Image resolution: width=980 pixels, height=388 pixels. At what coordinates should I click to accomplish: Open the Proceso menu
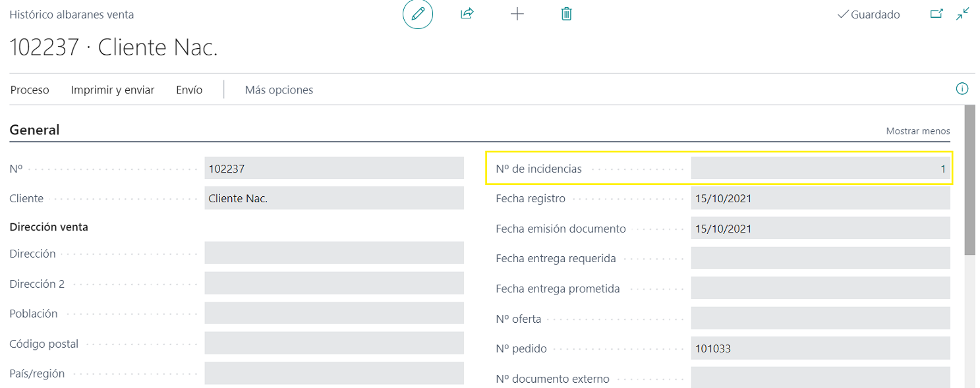tap(30, 90)
